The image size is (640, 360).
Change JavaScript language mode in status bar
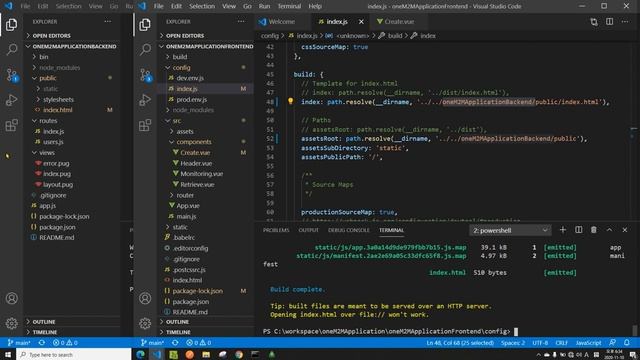coord(588,343)
